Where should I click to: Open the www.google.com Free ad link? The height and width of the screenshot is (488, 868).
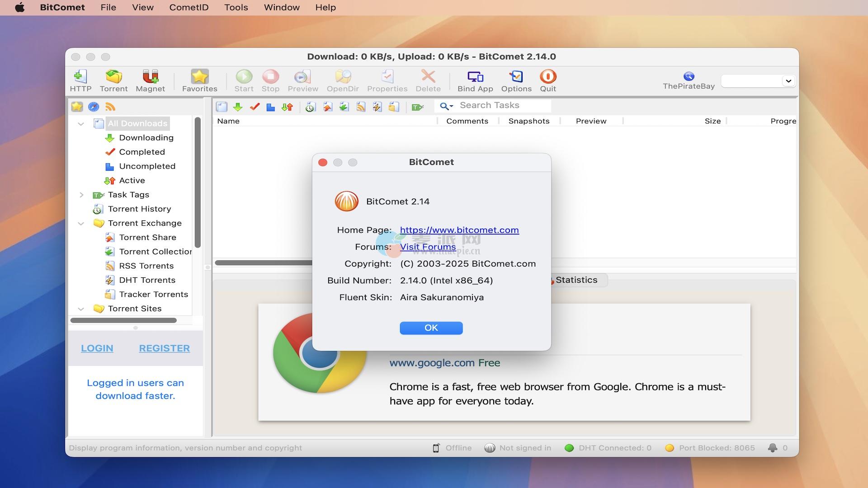click(445, 363)
